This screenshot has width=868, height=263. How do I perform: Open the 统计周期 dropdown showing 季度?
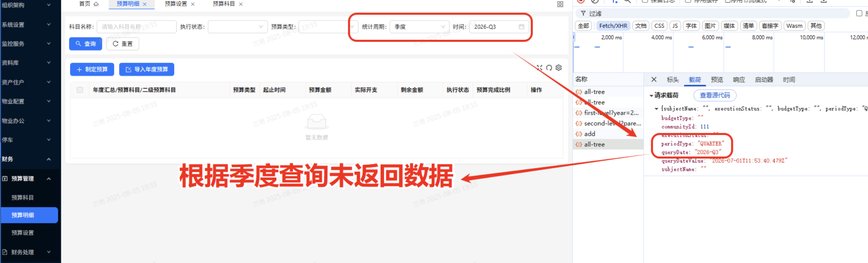pos(419,27)
